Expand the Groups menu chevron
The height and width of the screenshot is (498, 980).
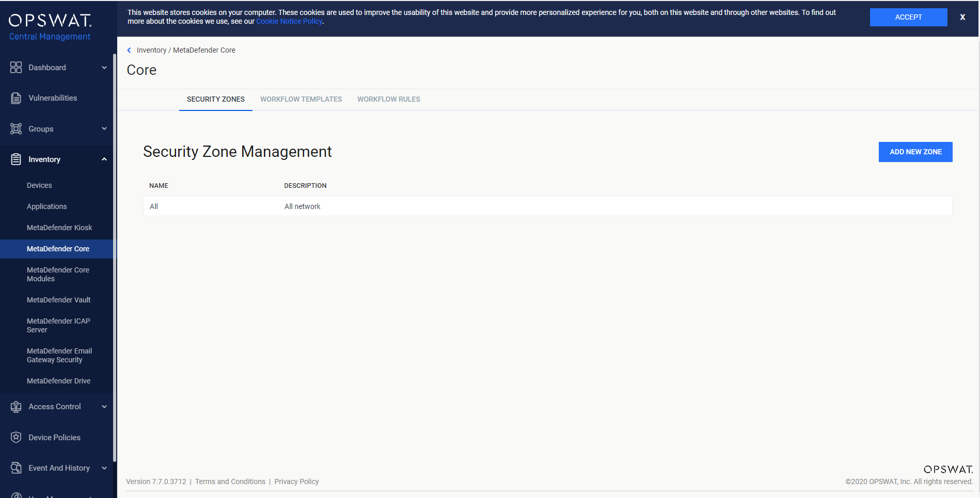(104, 129)
